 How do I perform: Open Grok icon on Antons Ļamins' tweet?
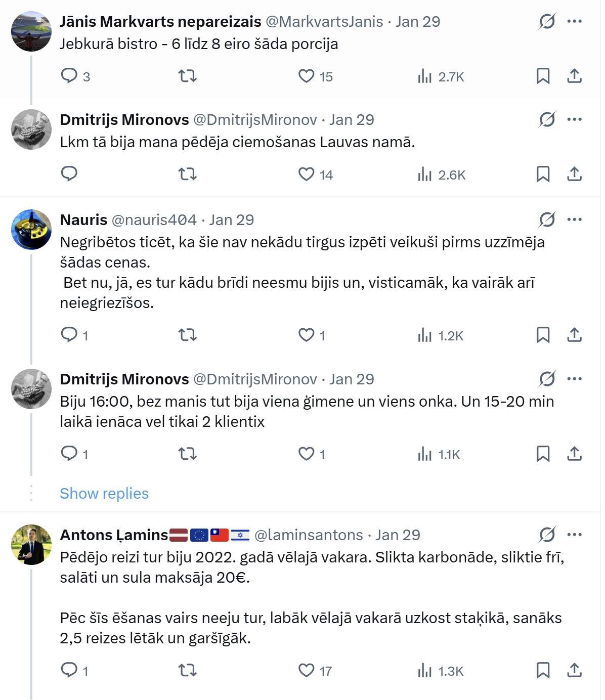[x=547, y=535]
